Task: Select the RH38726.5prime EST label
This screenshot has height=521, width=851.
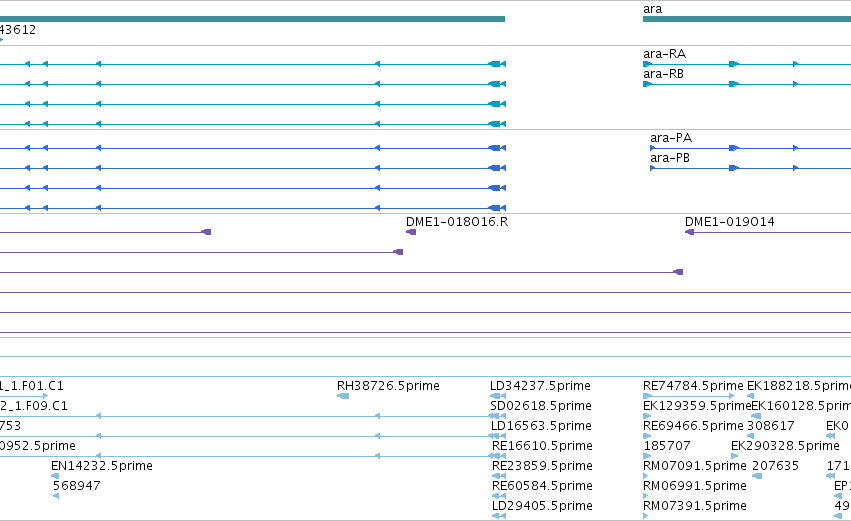Action: (x=388, y=386)
